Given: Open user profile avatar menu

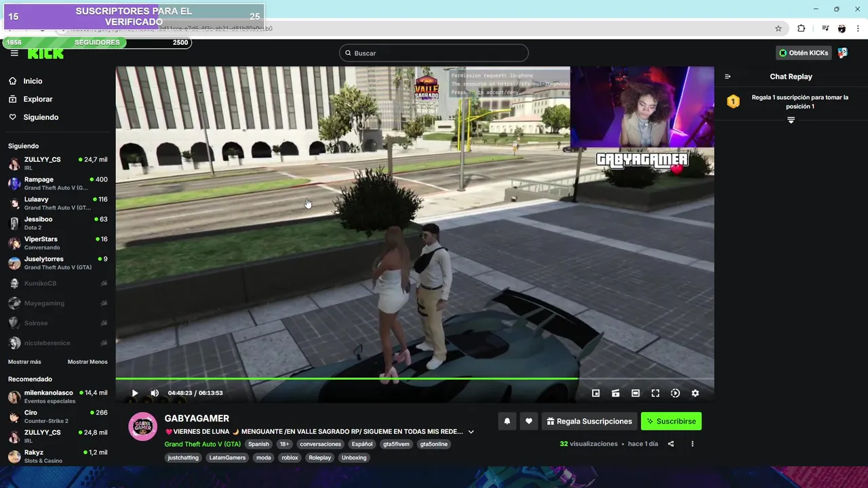Looking at the screenshot, I should click(x=842, y=53).
